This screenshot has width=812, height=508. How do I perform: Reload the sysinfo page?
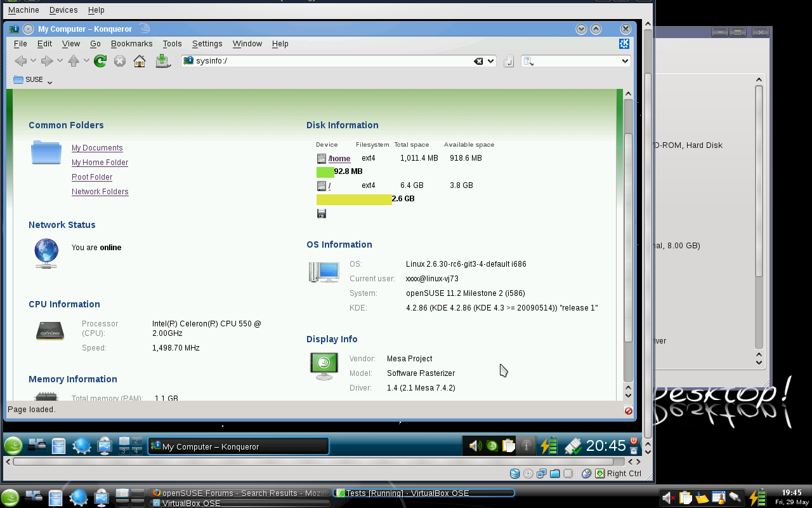[100, 61]
